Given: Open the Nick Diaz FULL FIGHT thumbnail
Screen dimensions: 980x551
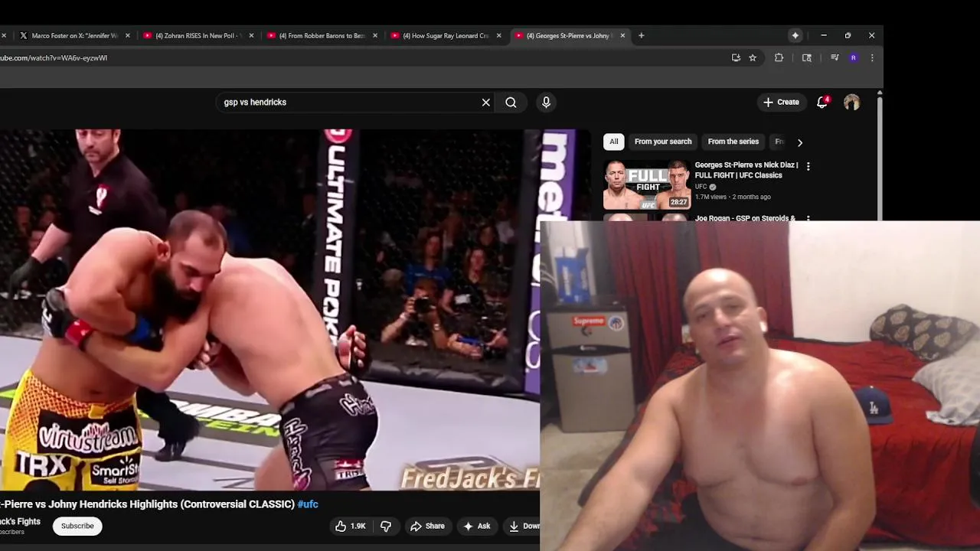Looking at the screenshot, I should click(x=647, y=184).
